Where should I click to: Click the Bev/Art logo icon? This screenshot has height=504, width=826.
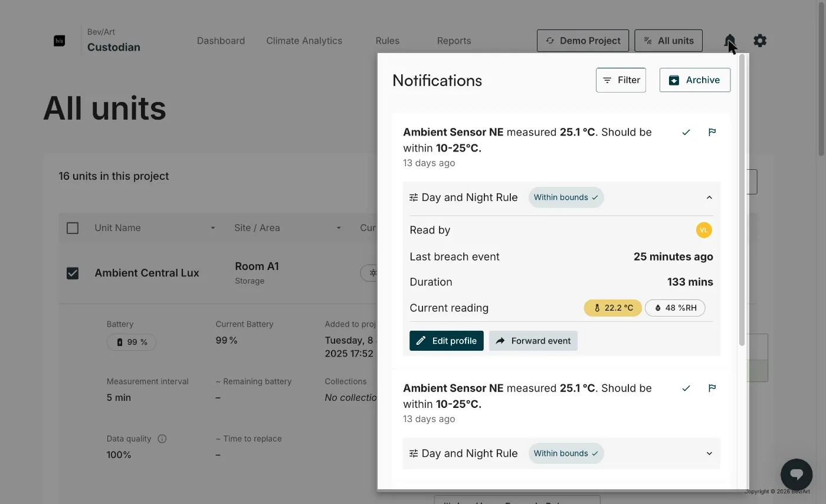[59, 41]
